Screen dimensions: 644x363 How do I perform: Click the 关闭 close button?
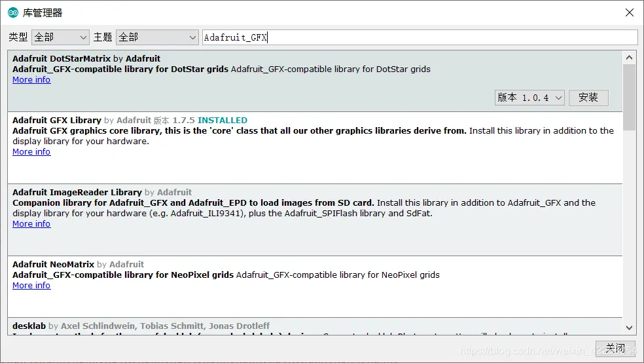pos(615,349)
